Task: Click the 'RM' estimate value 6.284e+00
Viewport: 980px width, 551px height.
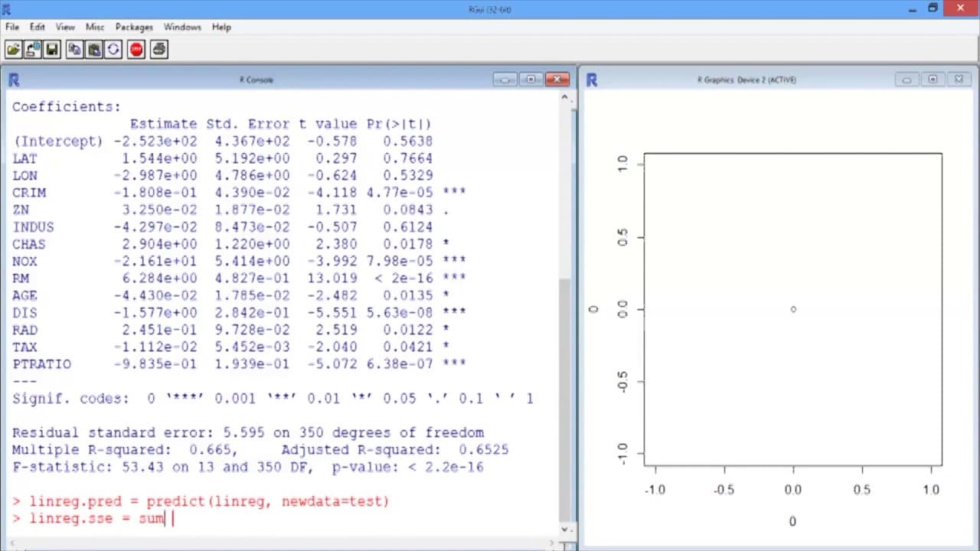Action: pyautogui.click(x=159, y=279)
